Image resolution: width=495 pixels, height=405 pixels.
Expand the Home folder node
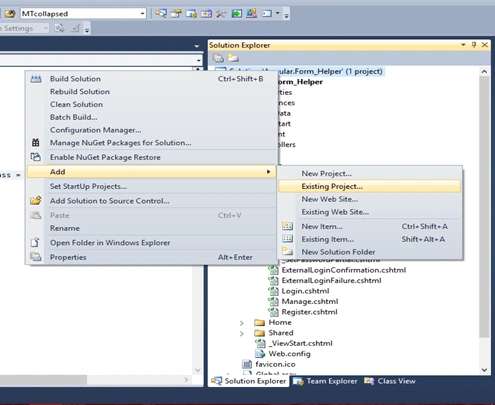point(242,323)
